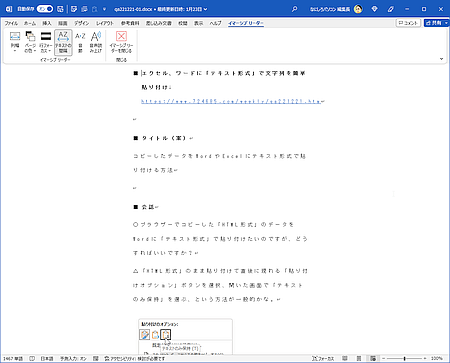Click the macro icon after predictive input status
This screenshot has height=363, width=450.
[x=96, y=359]
